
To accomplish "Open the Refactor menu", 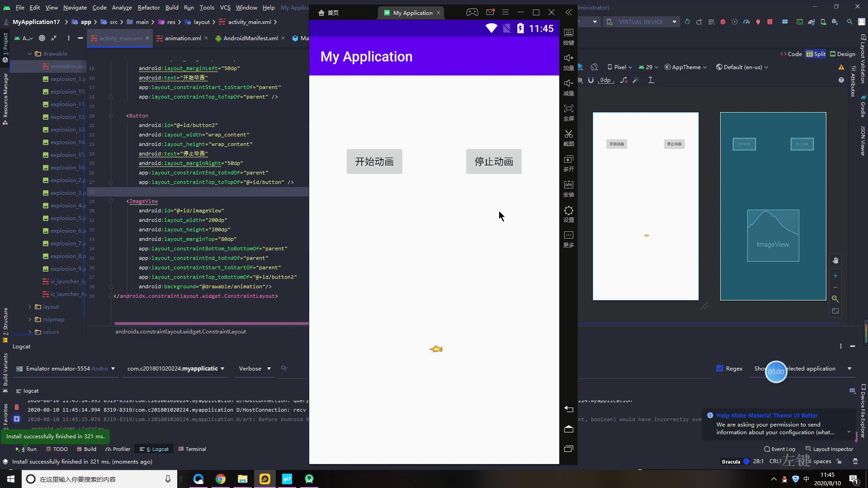I will point(148,7).
